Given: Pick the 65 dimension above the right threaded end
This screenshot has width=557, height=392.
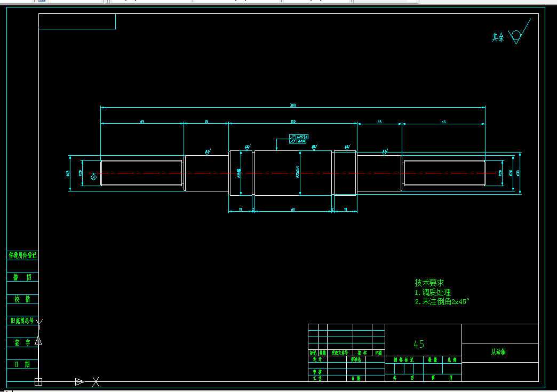Looking at the screenshot, I should (x=443, y=122).
